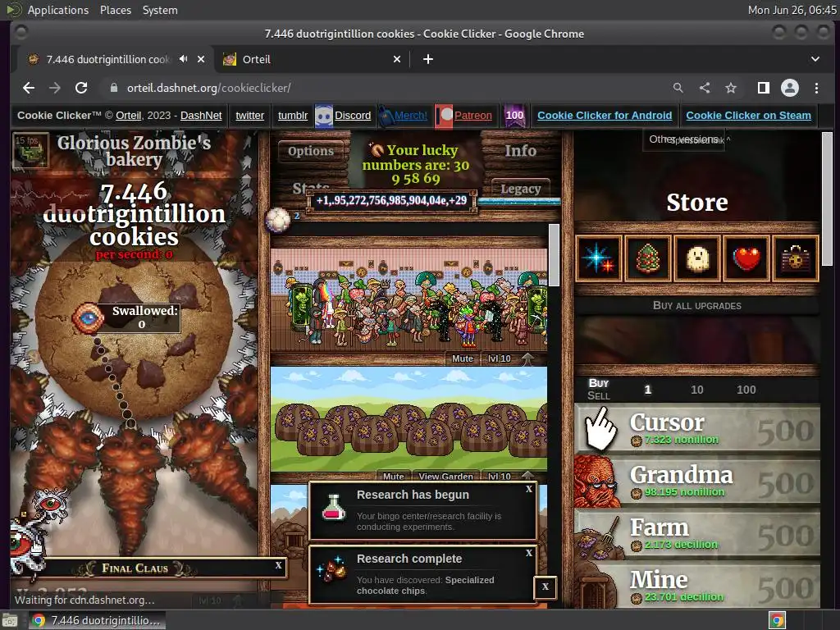Viewport: 840px width, 630px height.
Task: Close the Final Claus panel
Action: tap(278, 565)
